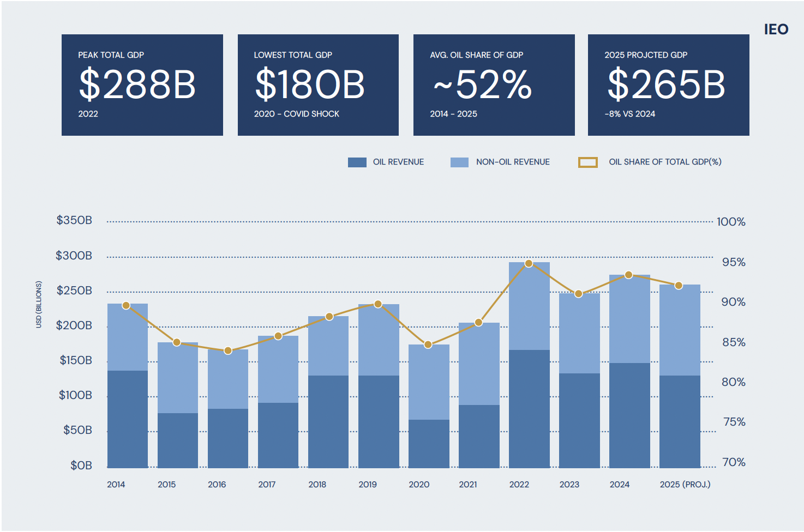Viewport: 804px width, 532px height.
Task: Click the 2024 oil share line marker
Action: click(628, 275)
